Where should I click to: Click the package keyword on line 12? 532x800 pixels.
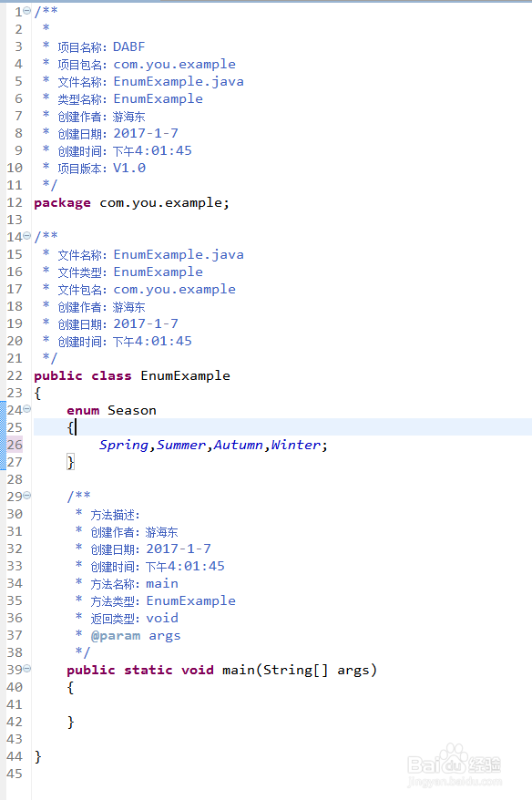coord(62,203)
